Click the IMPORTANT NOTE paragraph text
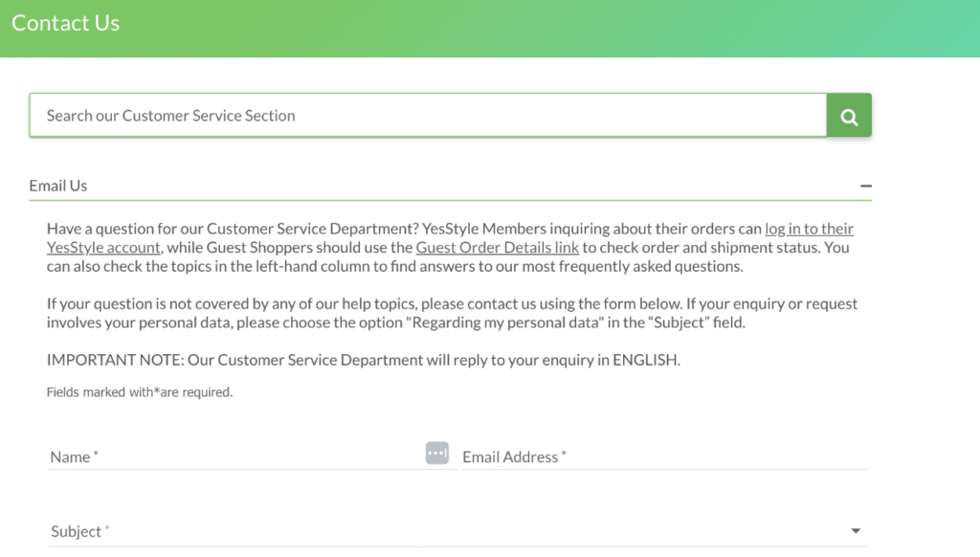This screenshot has height=557, width=980. (x=363, y=360)
